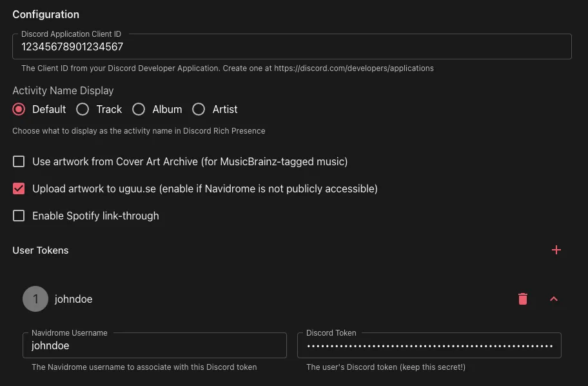Viewport: 588px width, 386px height.
Task: Click into the Navidrome Username field
Action: coord(155,346)
